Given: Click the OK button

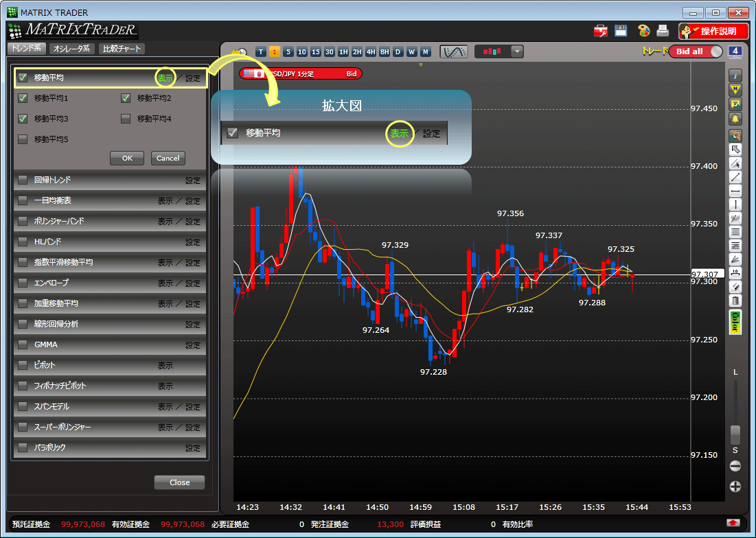Looking at the screenshot, I should pyautogui.click(x=127, y=158).
